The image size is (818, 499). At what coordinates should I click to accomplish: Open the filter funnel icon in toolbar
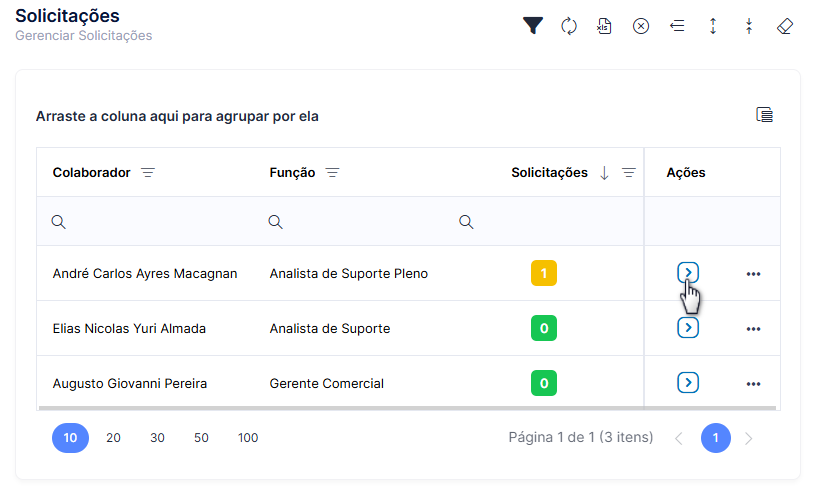point(533,26)
